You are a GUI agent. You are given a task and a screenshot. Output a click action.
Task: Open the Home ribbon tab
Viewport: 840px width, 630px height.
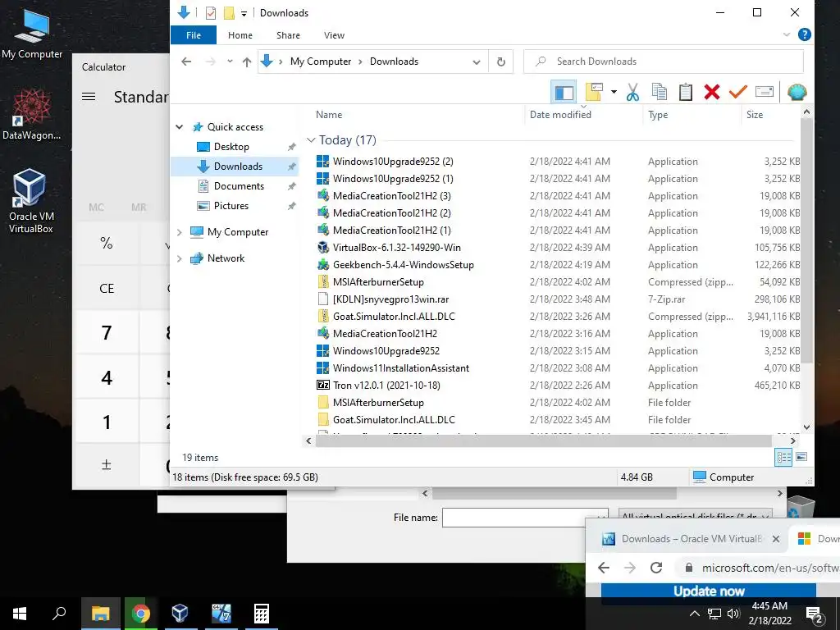coord(240,35)
